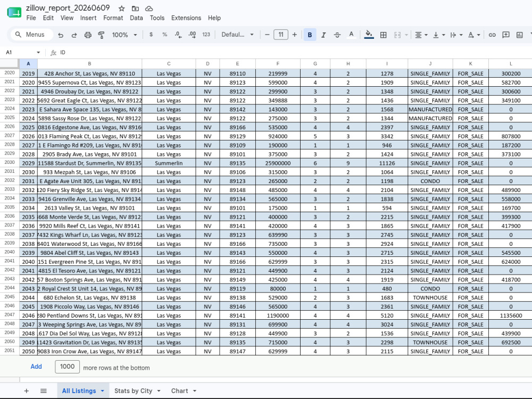Expand merge cells options arrow
Screen dimensions: 532x399
406,35
